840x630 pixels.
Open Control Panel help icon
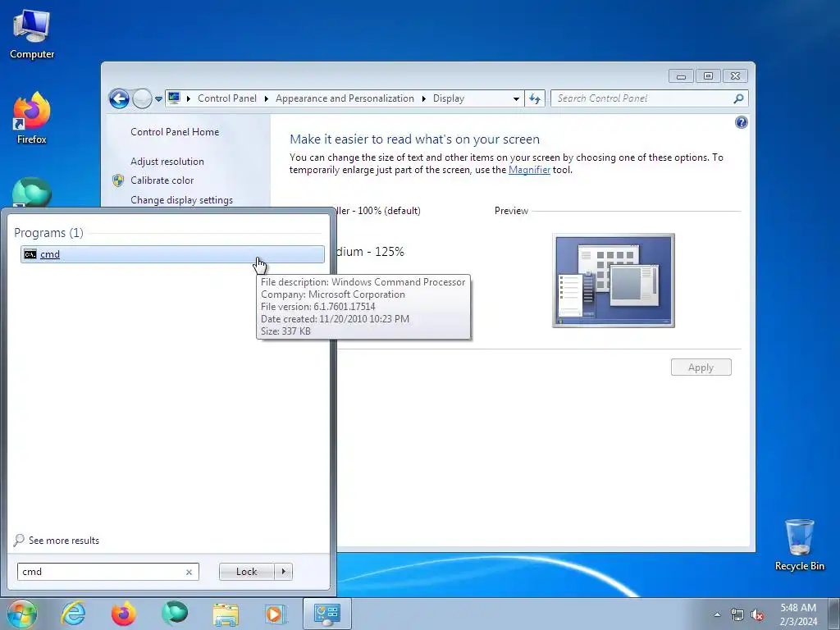click(x=741, y=123)
